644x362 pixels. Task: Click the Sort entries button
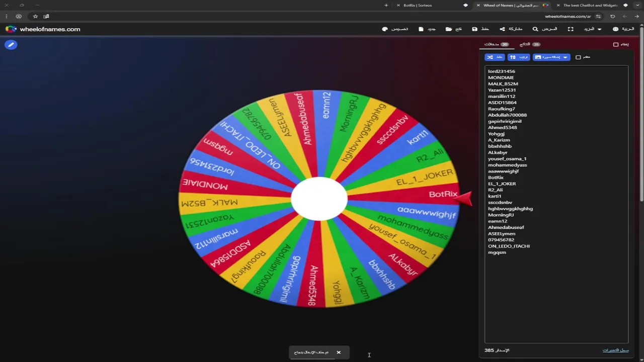pyautogui.click(x=519, y=57)
